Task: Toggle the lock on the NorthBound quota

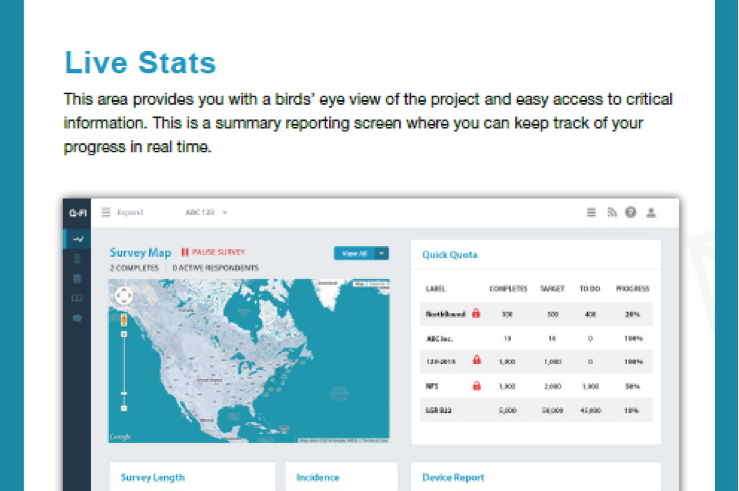Action: pyautogui.click(x=476, y=313)
